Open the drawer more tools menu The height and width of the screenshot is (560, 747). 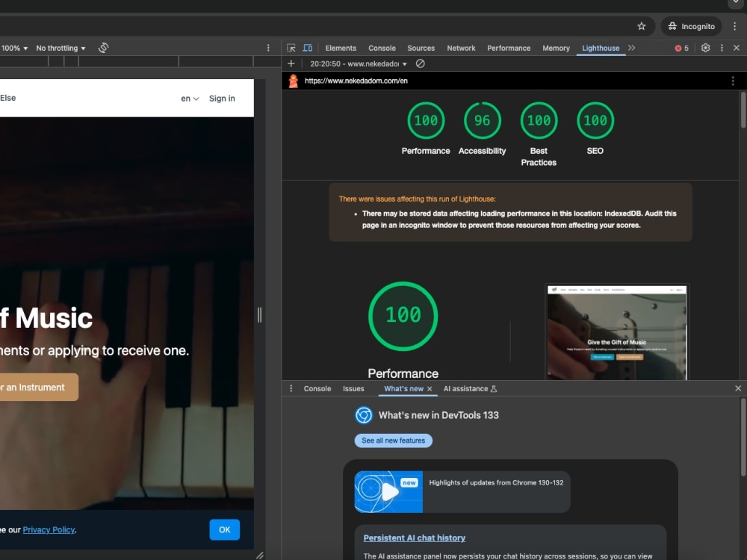(x=291, y=388)
